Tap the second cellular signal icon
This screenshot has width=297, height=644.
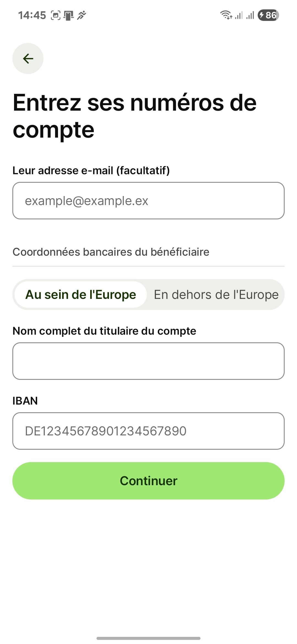point(250,15)
